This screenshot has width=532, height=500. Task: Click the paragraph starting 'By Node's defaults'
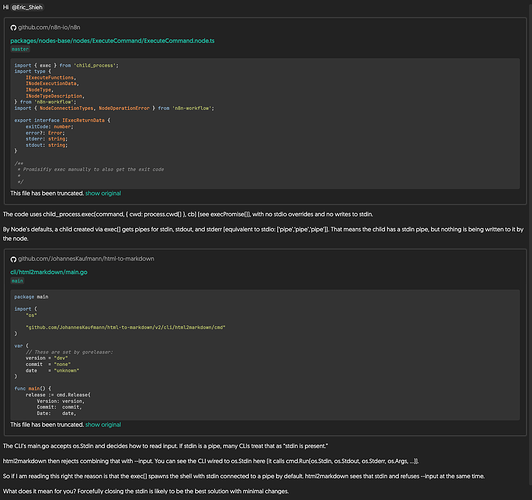263,234
